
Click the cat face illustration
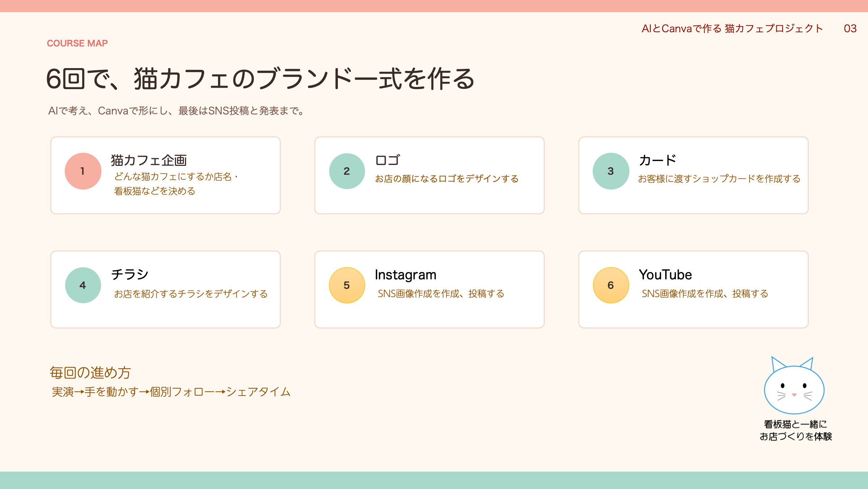click(794, 385)
